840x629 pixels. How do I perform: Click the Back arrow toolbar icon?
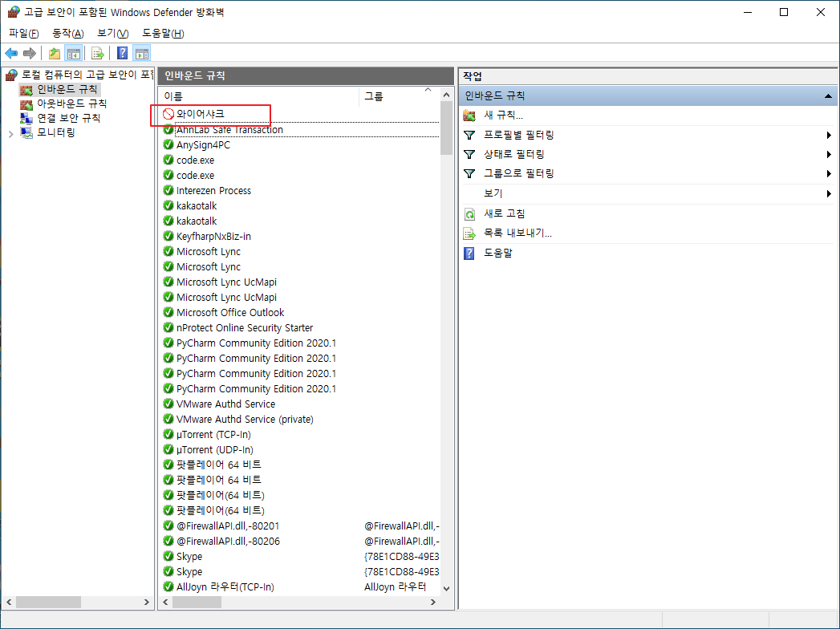pyautogui.click(x=11, y=53)
